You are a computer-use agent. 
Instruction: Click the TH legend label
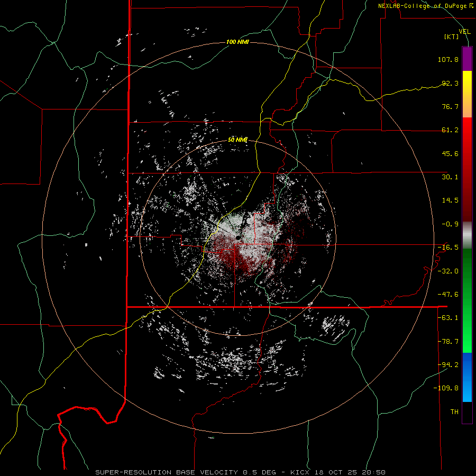[454, 412]
